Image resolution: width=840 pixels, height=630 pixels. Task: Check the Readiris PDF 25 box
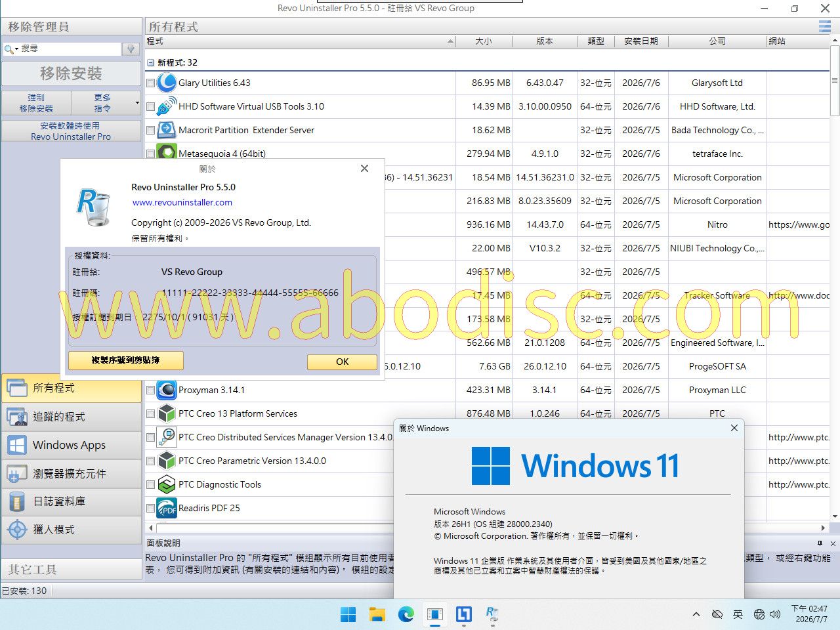pos(150,509)
